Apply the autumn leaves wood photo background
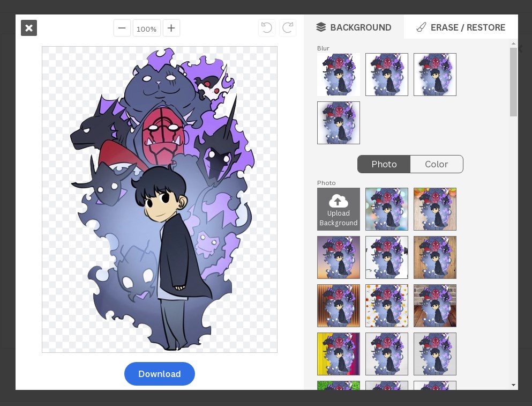The width and height of the screenshot is (532, 406). coord(434,209)
